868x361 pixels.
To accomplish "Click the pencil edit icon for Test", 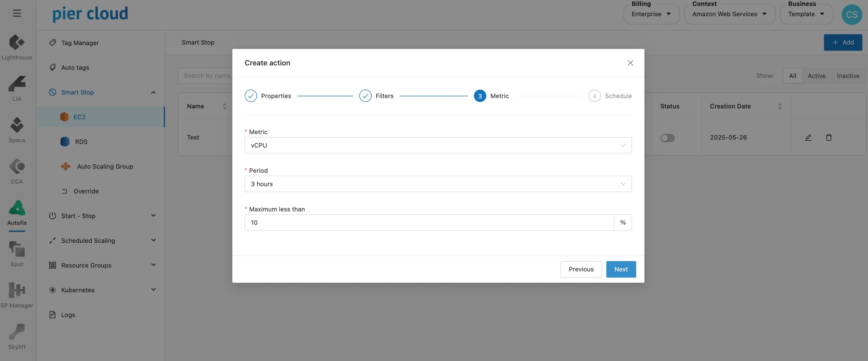I will coord(808,138).
